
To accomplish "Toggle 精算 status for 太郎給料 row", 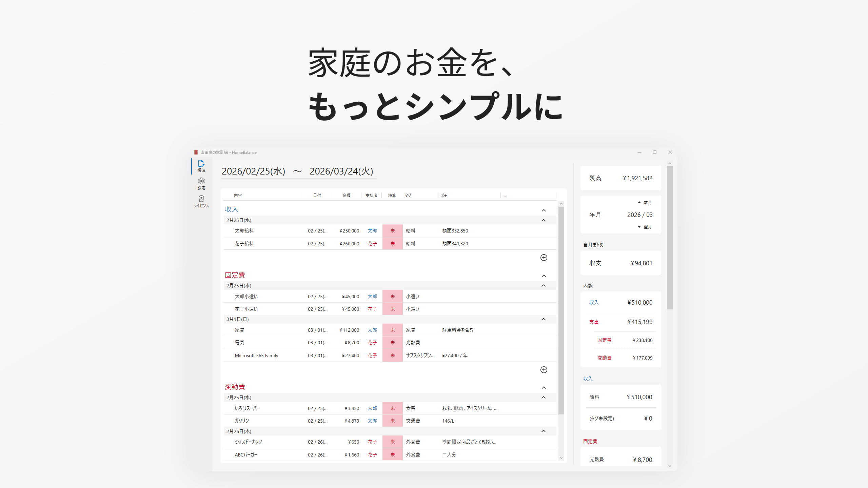I will [x=392, y=231].
